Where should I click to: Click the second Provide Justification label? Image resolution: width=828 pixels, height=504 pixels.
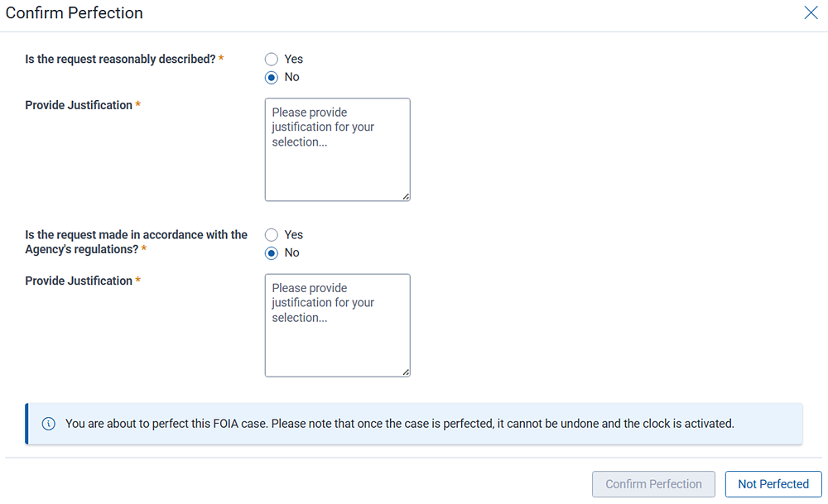click(78, 281)
